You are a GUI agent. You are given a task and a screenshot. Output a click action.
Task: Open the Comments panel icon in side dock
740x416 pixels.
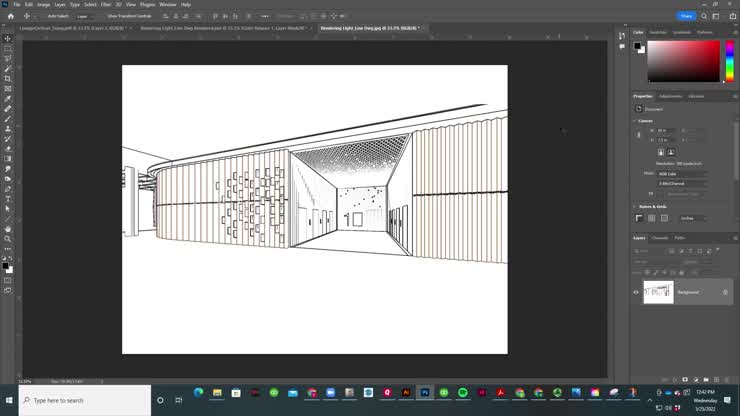pos(622,46)
